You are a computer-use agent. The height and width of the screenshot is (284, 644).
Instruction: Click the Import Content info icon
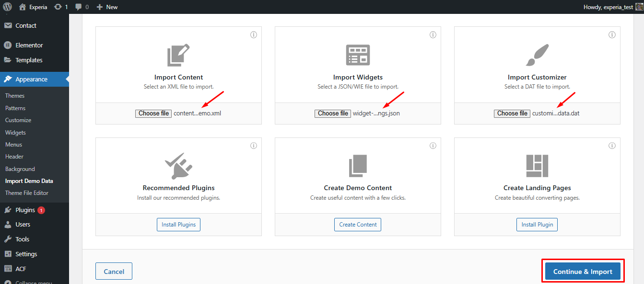click(x=254, y=34)
